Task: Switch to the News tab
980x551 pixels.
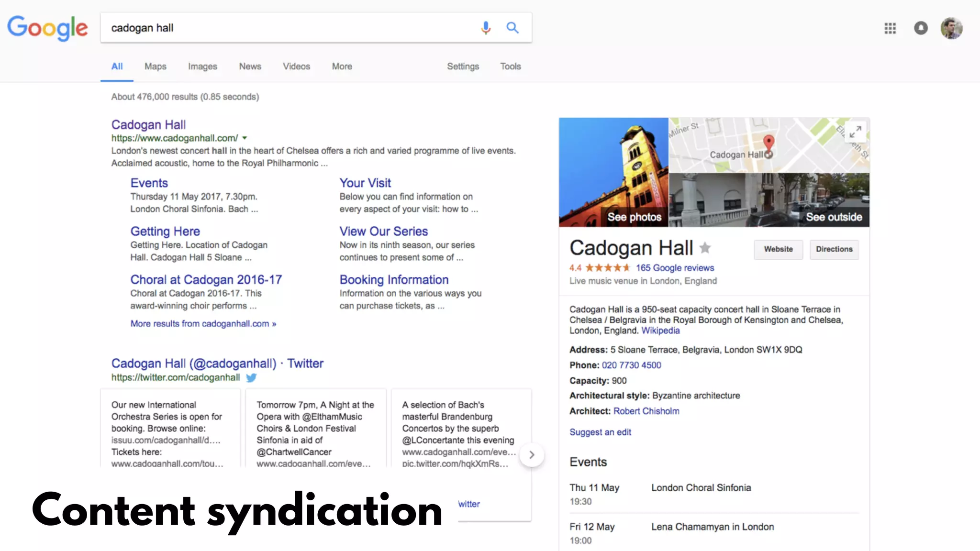Action: click(250, 66)
